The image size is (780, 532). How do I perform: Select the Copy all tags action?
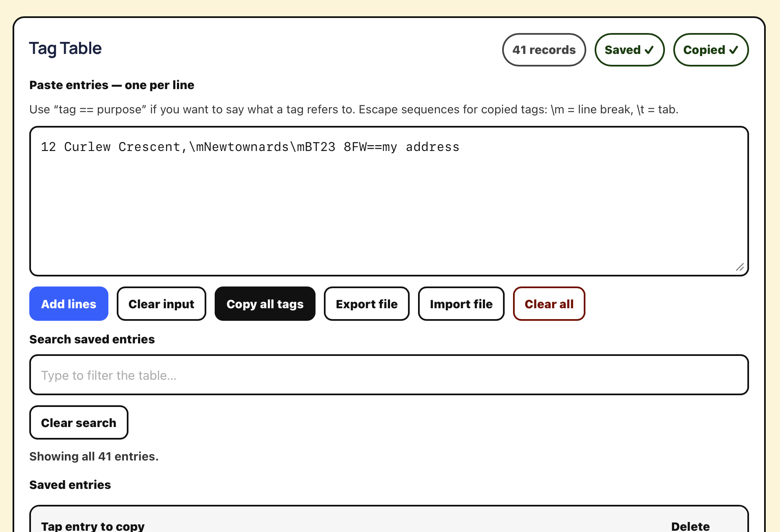point(265,304)
